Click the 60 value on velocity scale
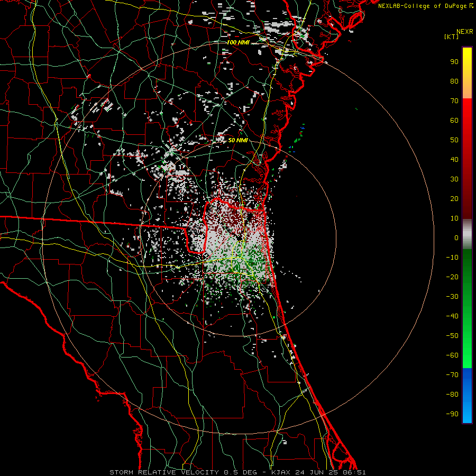476x476 pixels. (x=454, y=121)
